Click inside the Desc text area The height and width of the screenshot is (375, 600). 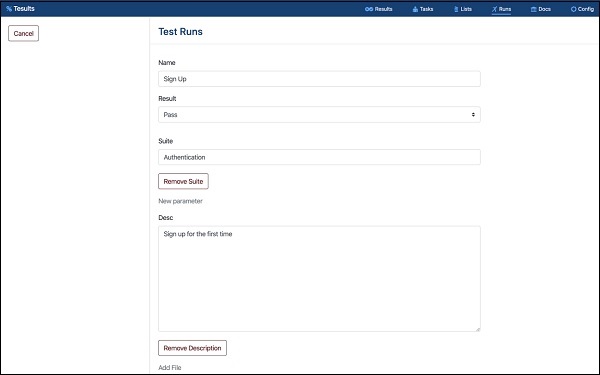[319, 279]
